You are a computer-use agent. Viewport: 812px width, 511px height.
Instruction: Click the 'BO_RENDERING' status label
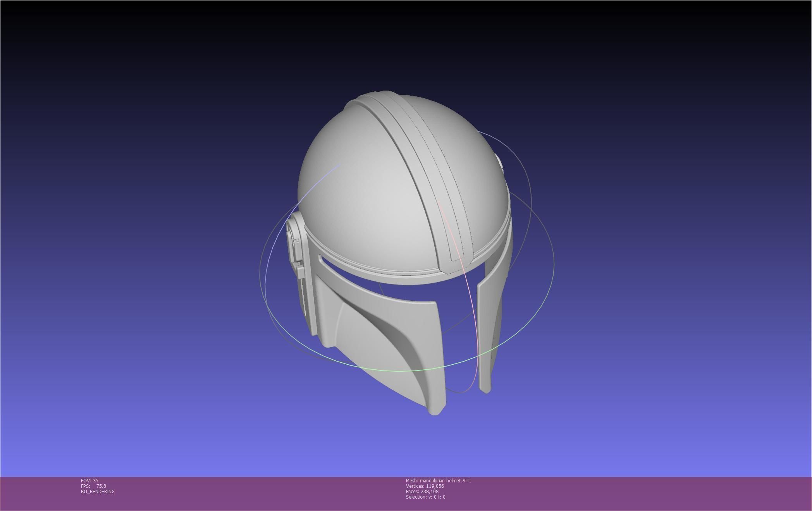coord(98,491)
